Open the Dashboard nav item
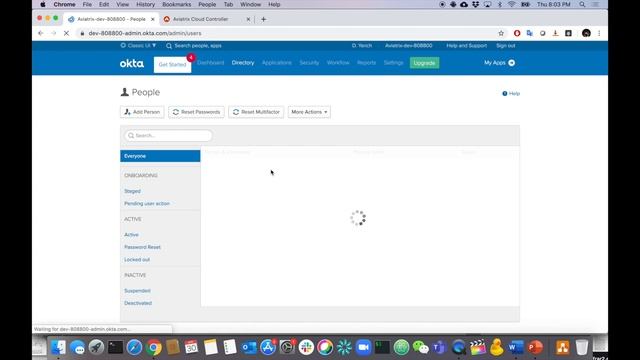Screen dimensions: 640x360 click(x=211, y=63)
